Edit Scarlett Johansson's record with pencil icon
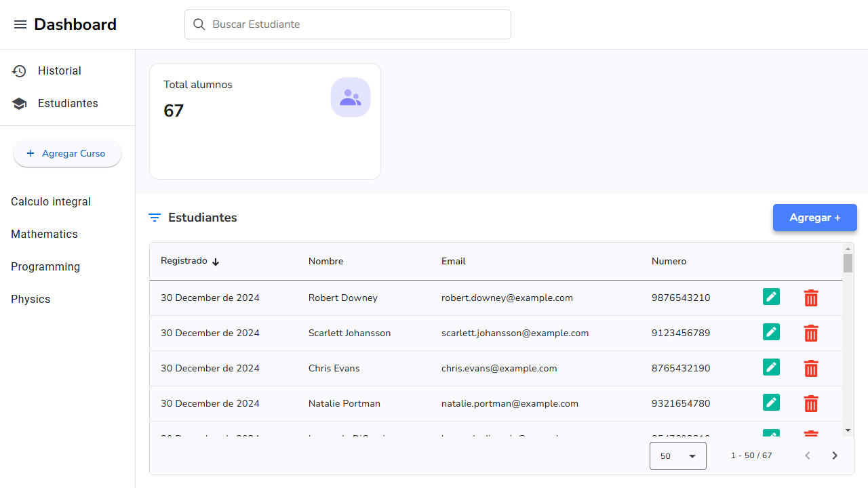Screen dimensions: 868x488 [771, 332]
